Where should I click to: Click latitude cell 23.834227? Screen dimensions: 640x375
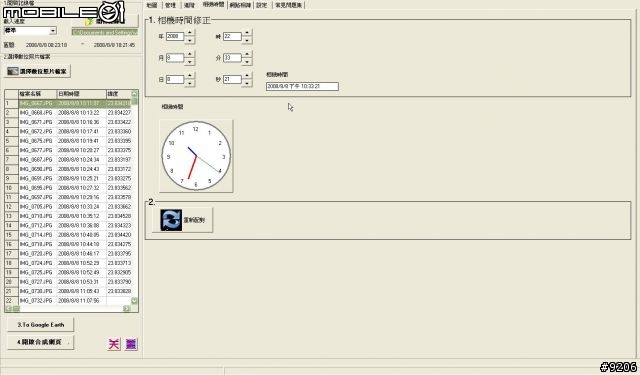coord(119,113)
